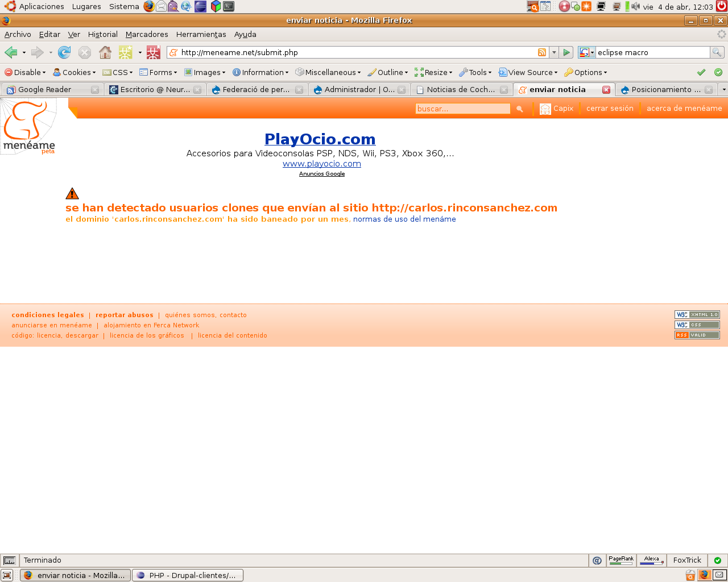
Task: Open the Aplicaciones menu in top panel
Action: click(35, 6)
